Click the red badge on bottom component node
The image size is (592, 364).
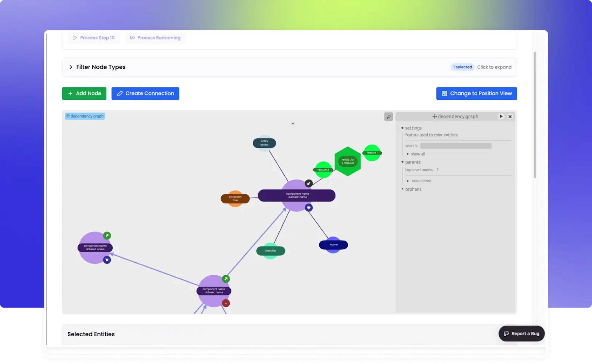226,303
